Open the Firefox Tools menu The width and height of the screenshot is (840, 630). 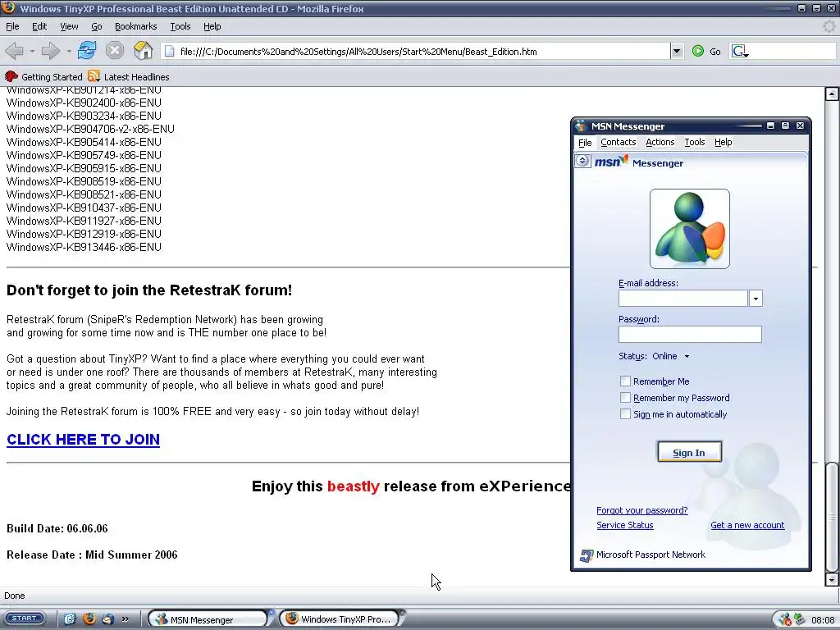coord(180,26)
